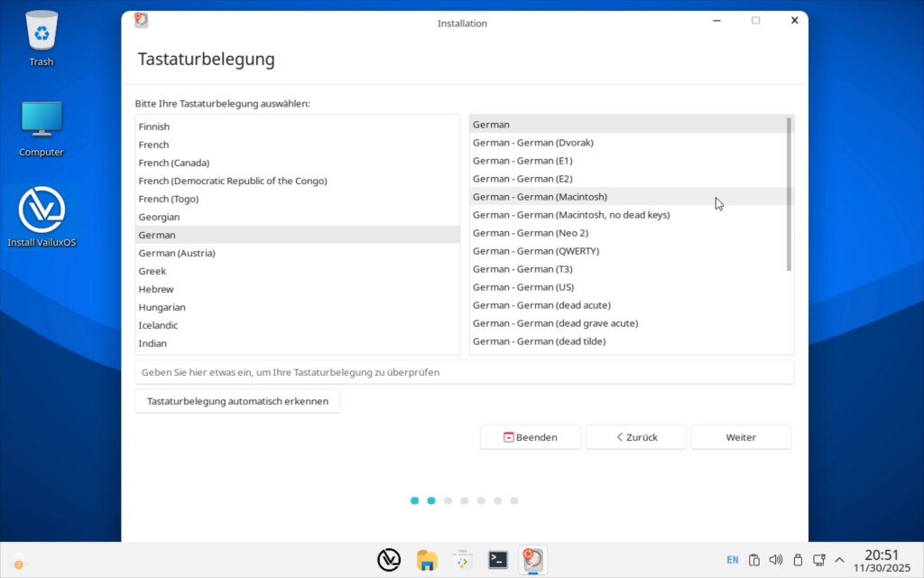Open the network icon in system tray

[x=818, y=560]
